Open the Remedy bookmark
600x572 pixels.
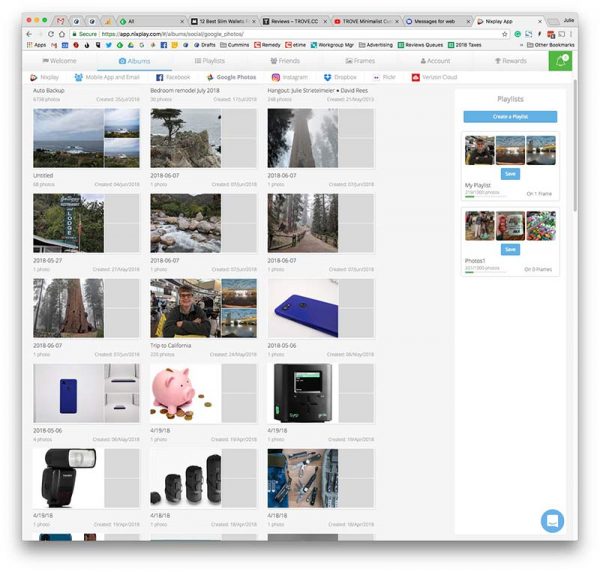(x=267, y=45)
